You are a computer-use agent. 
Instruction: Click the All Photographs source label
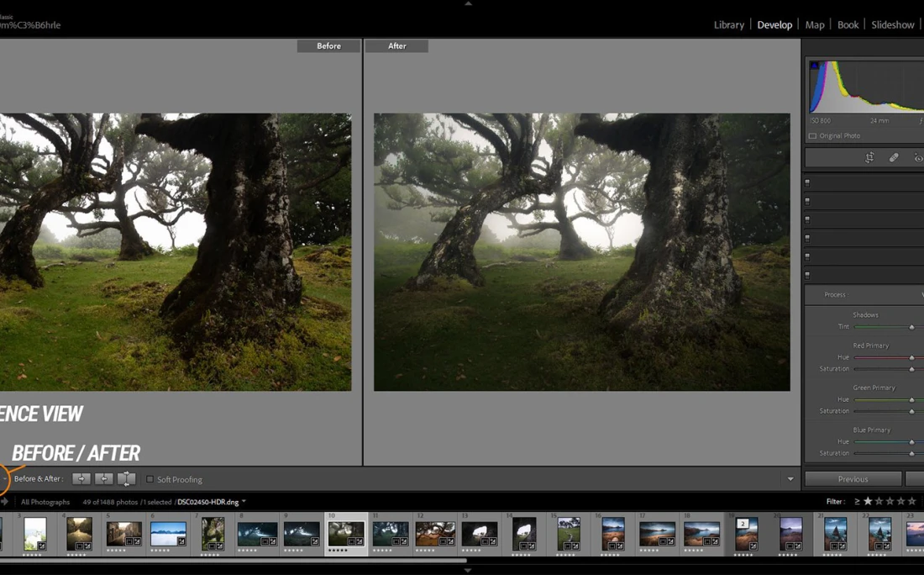45,502
